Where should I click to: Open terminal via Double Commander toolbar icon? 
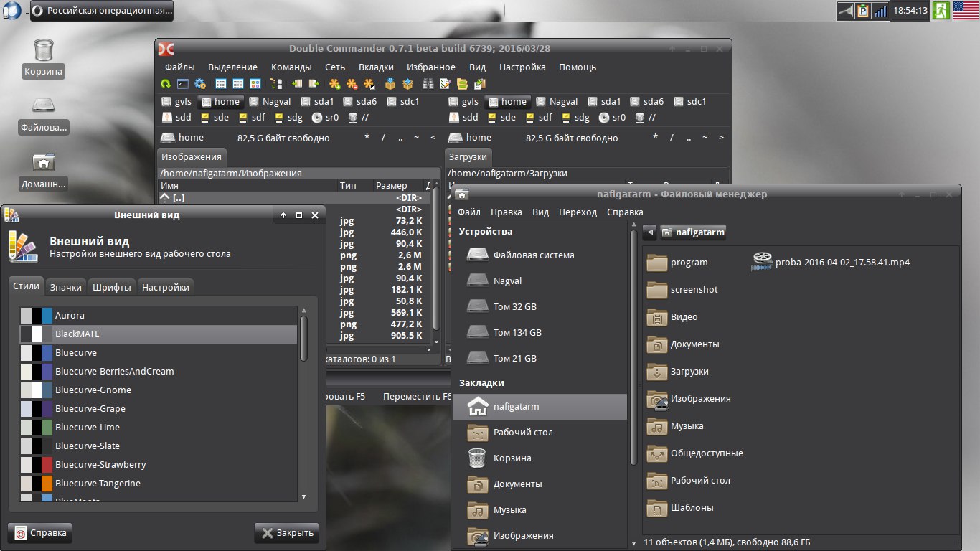coord(183,84)
